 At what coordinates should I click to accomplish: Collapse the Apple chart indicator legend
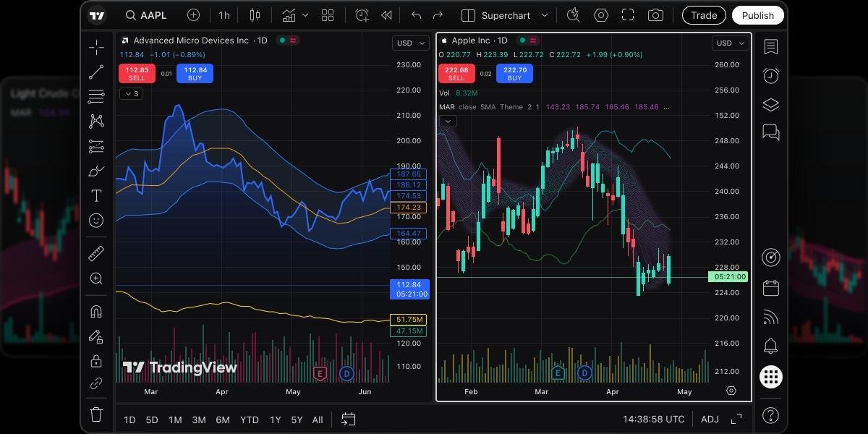click(448, 121)
